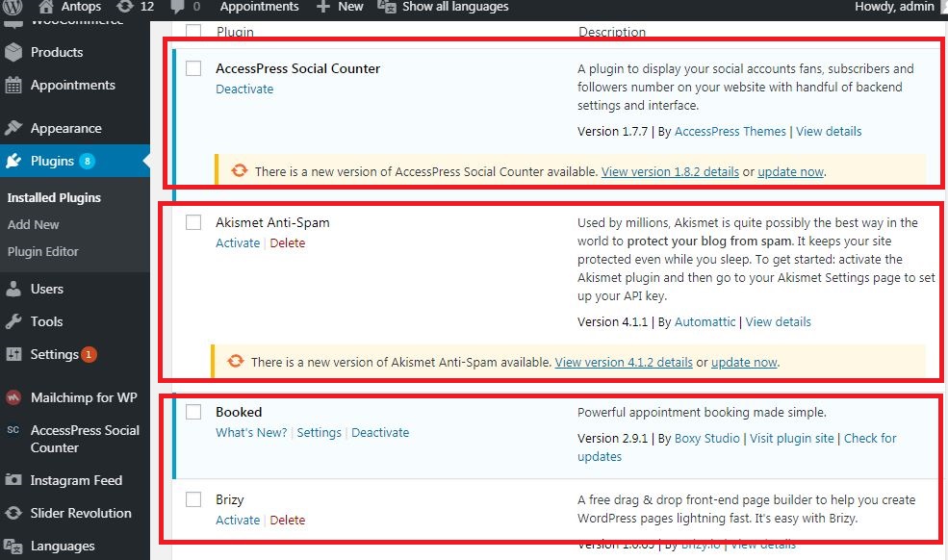Delete the Brizy plugin

(287, 521)
